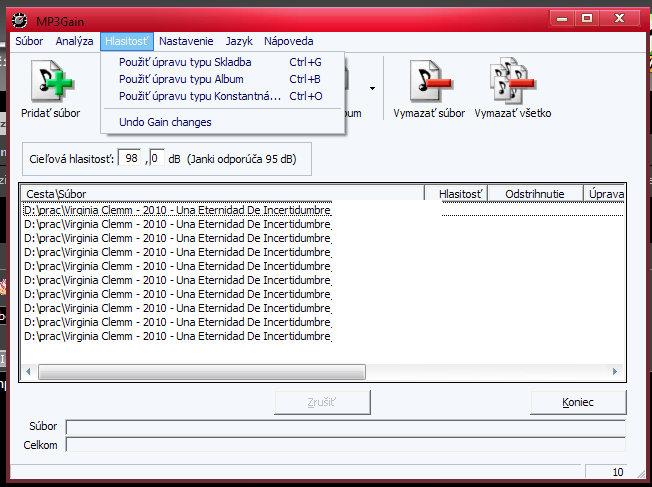Select the last file row in list
Viewport: 652px width, 487px height.
click(323, 336)
